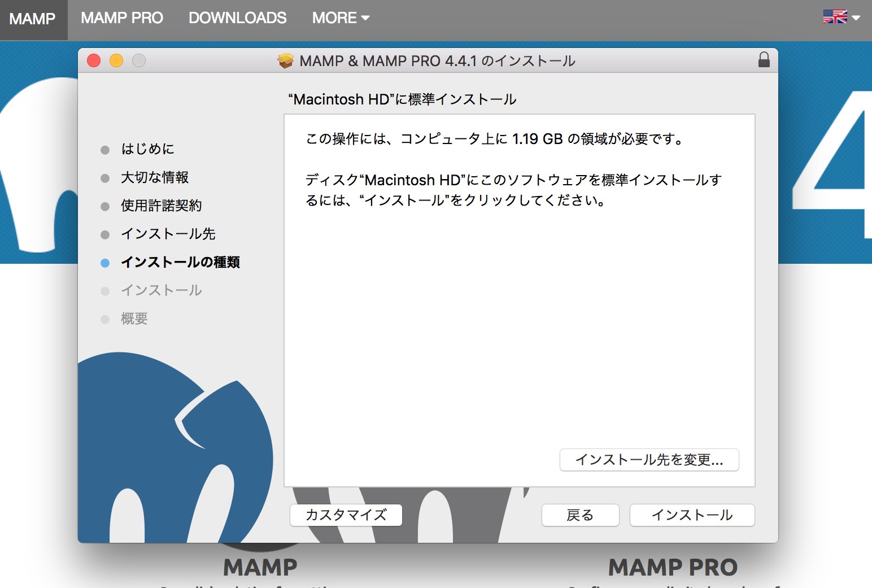Go to the MAMP PRO navigation item

pos(122,18)
